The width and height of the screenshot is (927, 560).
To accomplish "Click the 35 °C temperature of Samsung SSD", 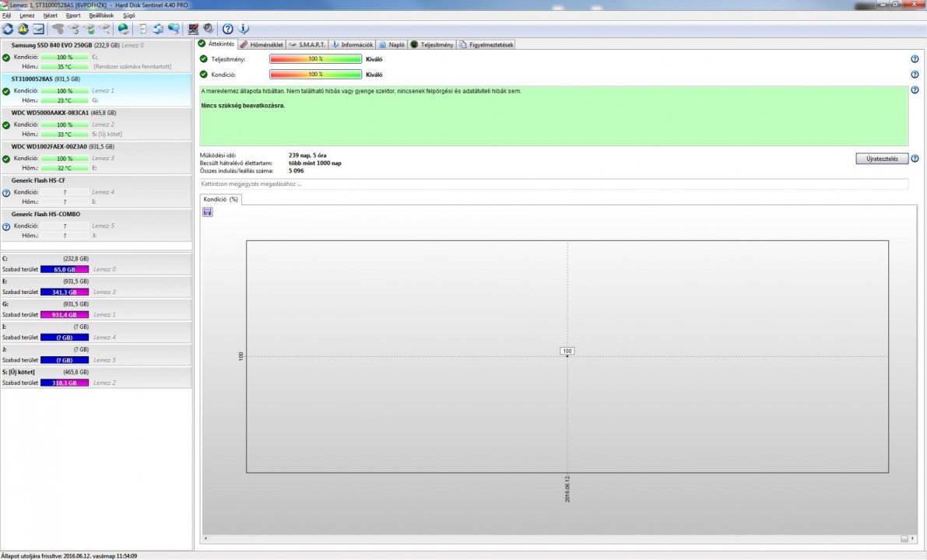I will coord(65,68).
